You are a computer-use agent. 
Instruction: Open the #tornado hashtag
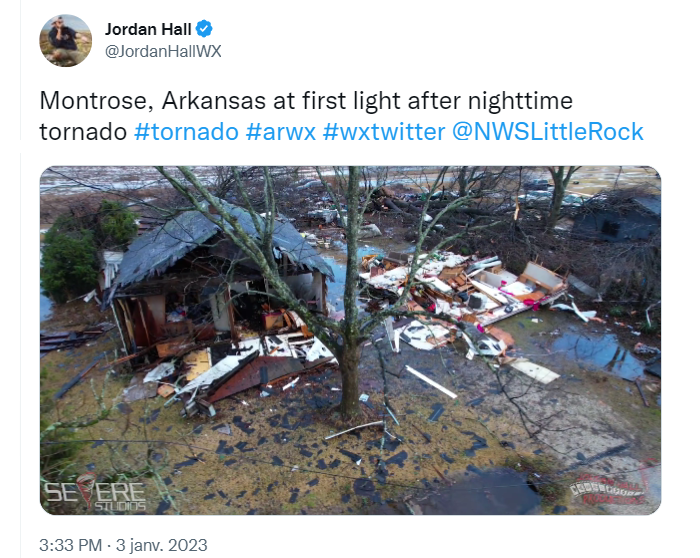(x=186, y=132)
